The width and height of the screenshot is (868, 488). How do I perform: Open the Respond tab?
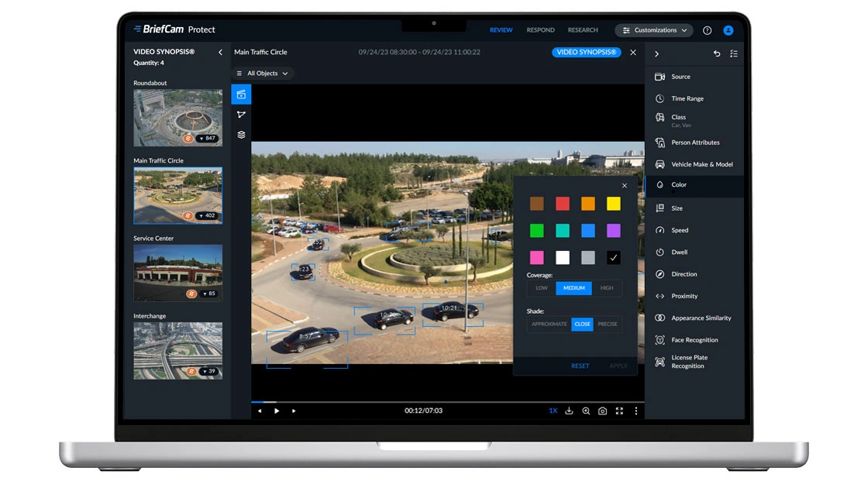[540, 30]
